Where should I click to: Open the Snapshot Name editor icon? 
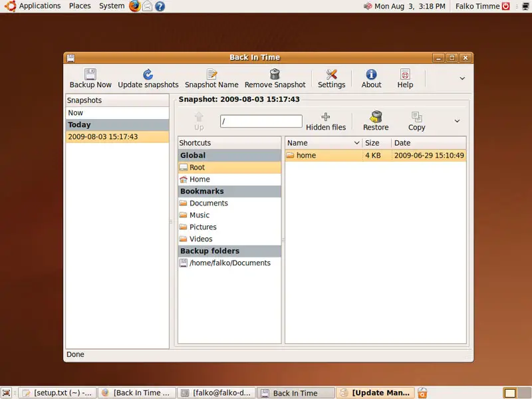[x=211, y=74]
